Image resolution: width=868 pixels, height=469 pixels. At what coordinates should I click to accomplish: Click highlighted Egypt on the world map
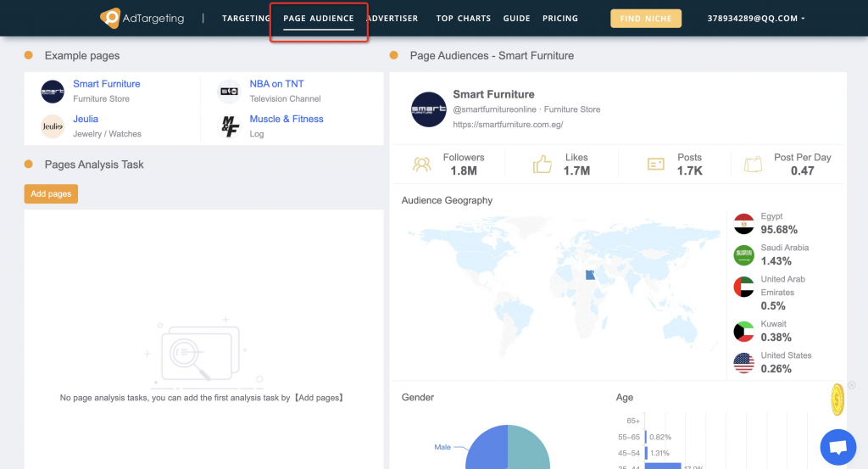pyautogui.click(x=591, y=275)
